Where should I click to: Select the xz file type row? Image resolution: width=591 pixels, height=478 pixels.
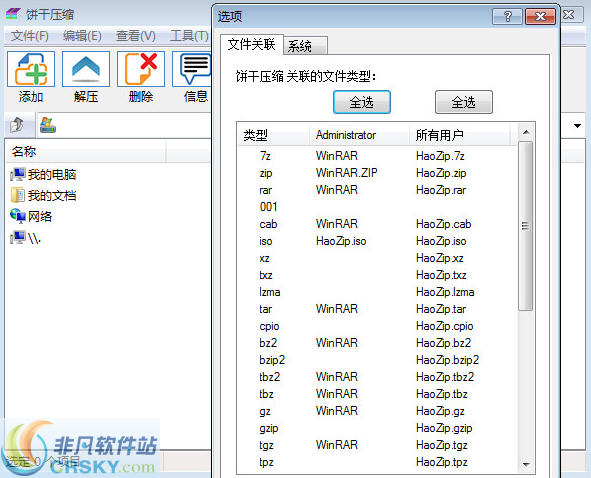pyautogui.click(x=378, y=258)
